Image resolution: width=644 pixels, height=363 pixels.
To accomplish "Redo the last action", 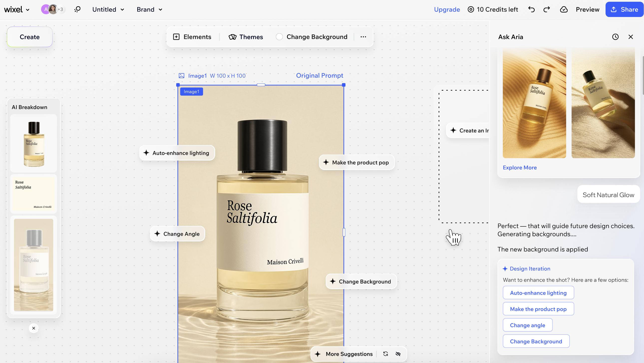I will coord(546,9).
